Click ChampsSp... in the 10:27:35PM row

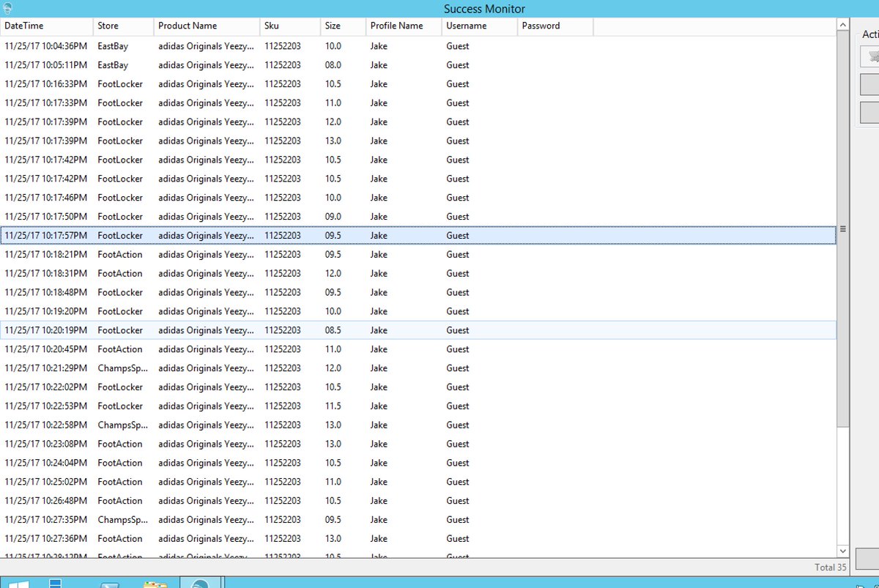coord(122,520)
